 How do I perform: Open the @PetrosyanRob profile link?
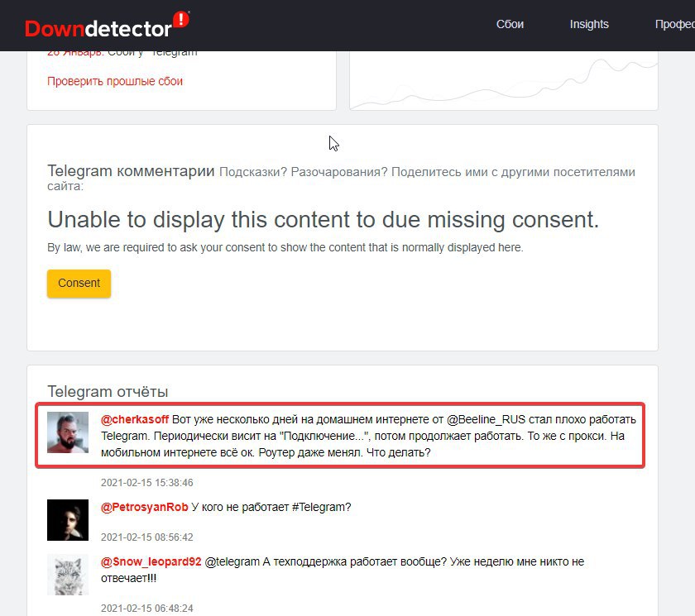145,507
